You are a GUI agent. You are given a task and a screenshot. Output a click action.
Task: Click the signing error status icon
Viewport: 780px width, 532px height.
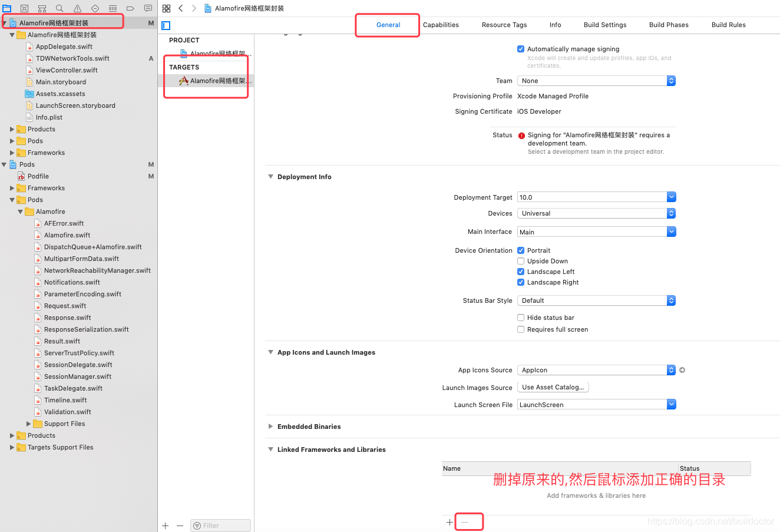521,136
